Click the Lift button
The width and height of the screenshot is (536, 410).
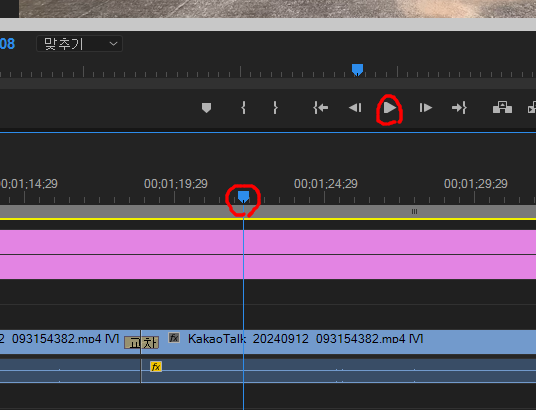pyautogui.click(x=502, y=107)
